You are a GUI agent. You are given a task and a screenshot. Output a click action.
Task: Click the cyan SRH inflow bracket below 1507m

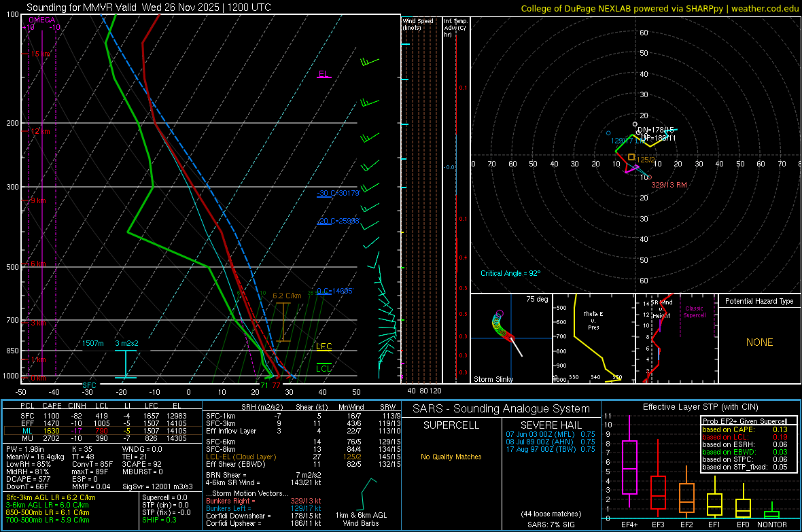point(125,363)
